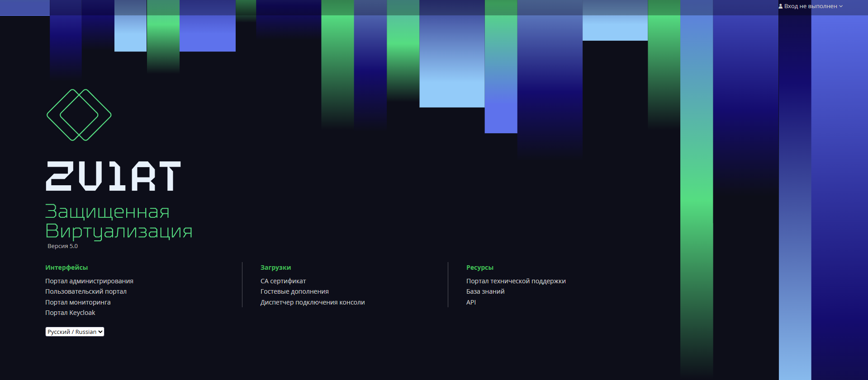The image size is (868, 380).
Task: Download CA сертификат
Action: [283, 281]
